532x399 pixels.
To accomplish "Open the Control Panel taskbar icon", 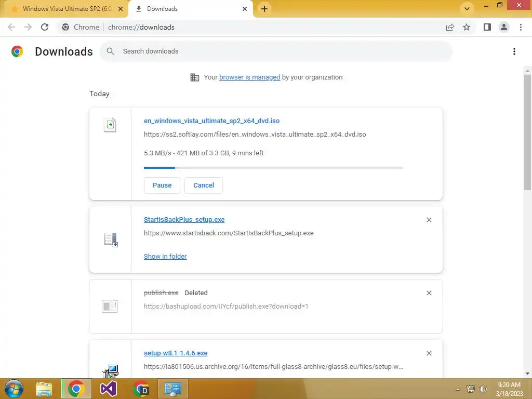I will 173,389.
